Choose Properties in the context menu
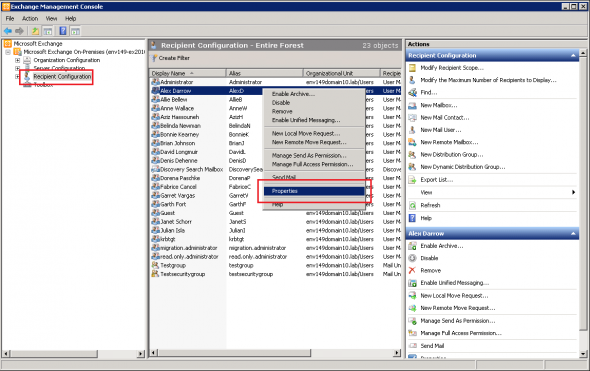Viewport: 590px width, 371px height. pos(314,191)
